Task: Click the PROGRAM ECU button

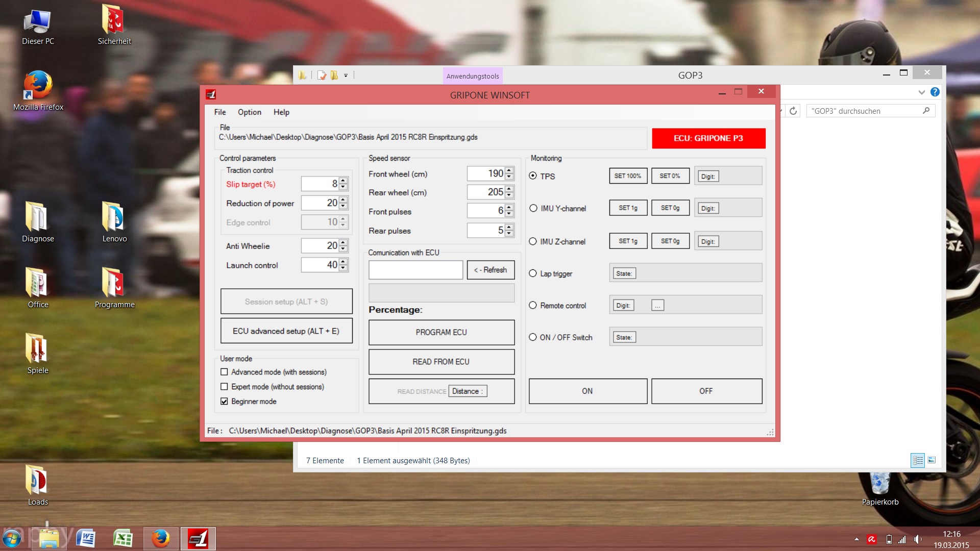Action: tap(441, 332)
